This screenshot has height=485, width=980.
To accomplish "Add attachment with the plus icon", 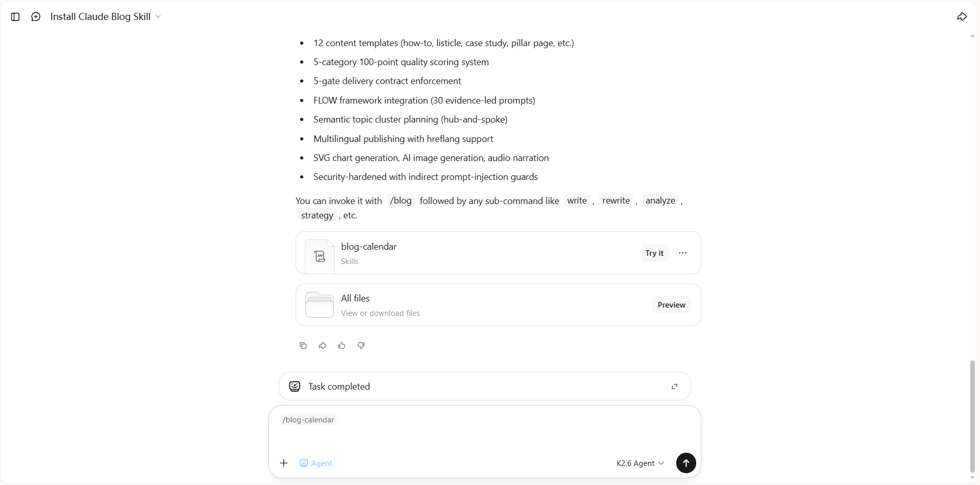I will (284, 463).
